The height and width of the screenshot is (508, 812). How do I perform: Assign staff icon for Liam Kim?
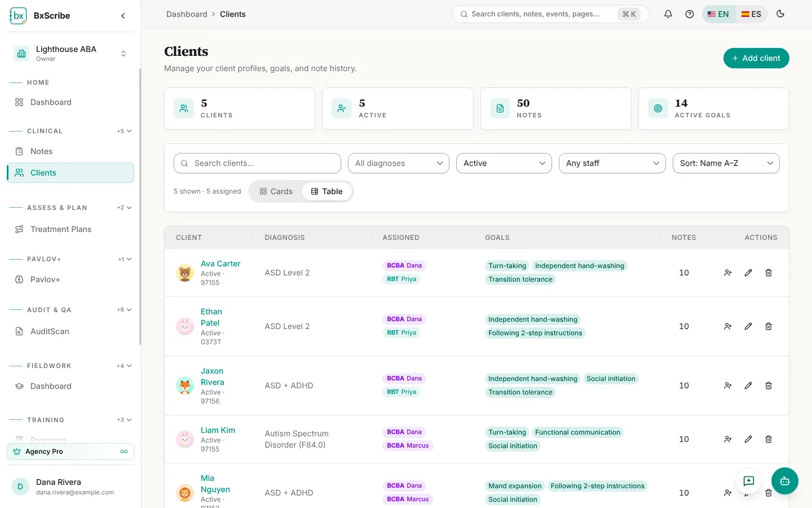tap(728, 439)
